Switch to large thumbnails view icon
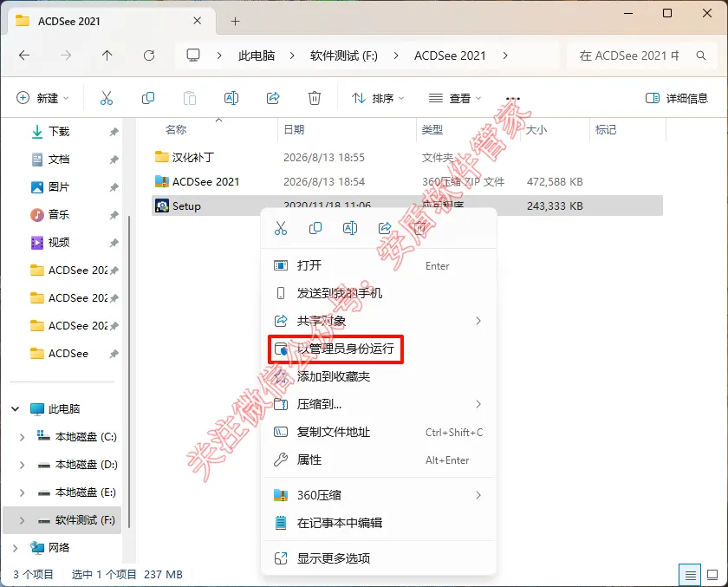 tap(712, 575)
